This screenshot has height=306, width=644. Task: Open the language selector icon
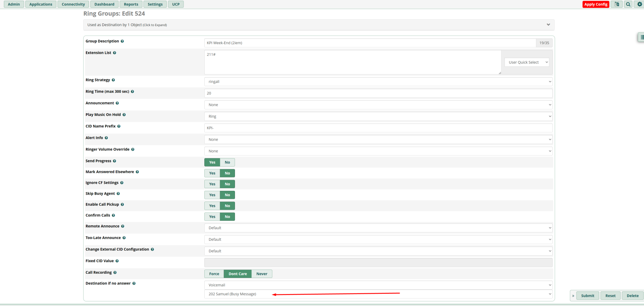click(616, 4)
